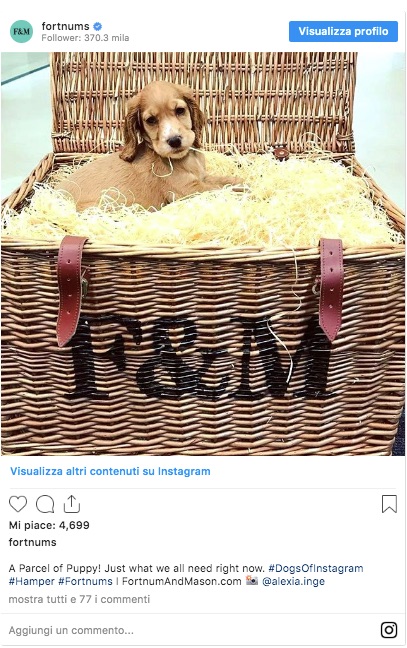Open the puppy hamper photo
This screenshot has width=407, height=648.
coord(203,254)
